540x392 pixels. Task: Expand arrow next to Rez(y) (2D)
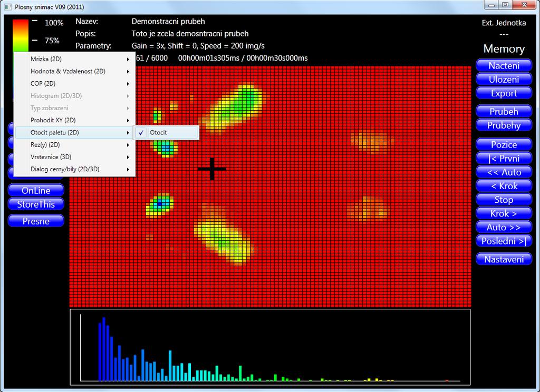[x=128, y=145]
